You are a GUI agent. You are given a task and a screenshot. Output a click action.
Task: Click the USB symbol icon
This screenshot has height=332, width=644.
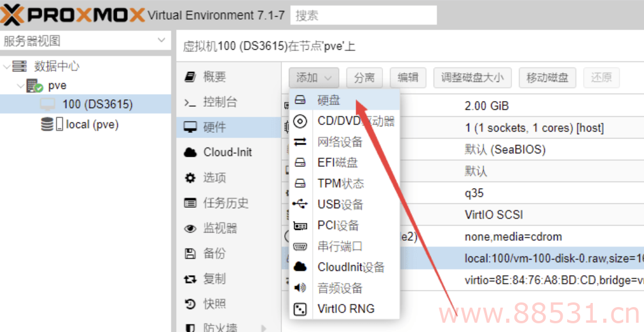pos(300,204)
